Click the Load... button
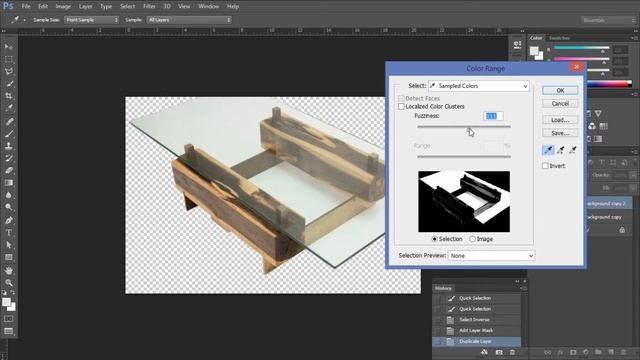This screenshot has height=360, width=640. [x=560, y=120]
